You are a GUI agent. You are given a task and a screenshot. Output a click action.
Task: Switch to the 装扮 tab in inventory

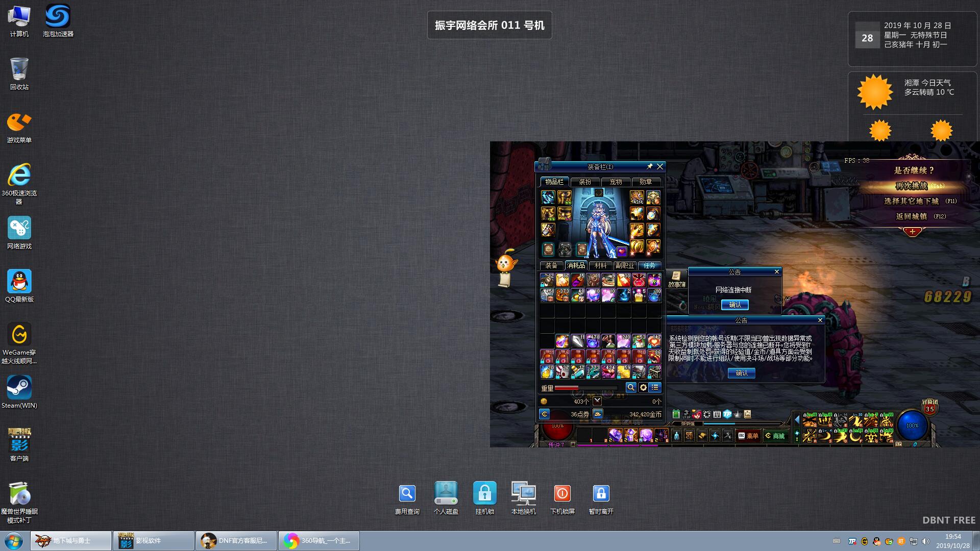click(585, 182)
